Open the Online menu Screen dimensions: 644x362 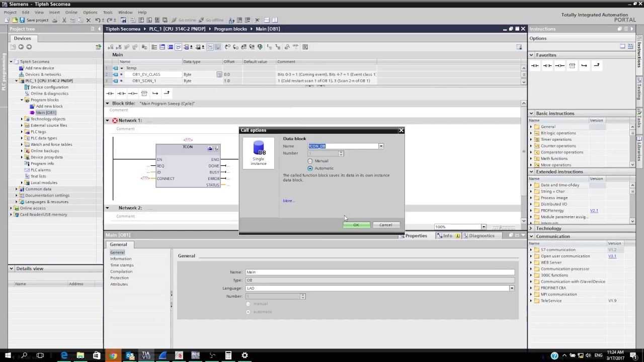click(x=71, y=12)
